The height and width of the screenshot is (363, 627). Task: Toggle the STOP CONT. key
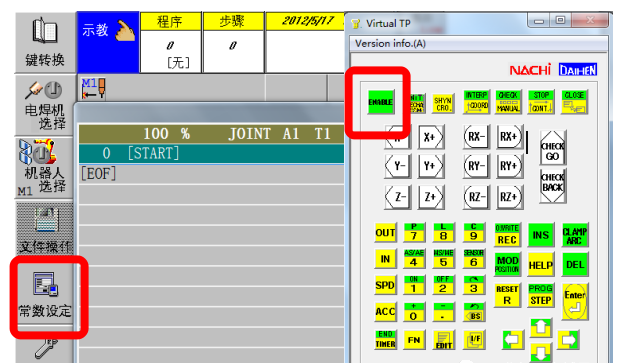(x=541, y=102)
